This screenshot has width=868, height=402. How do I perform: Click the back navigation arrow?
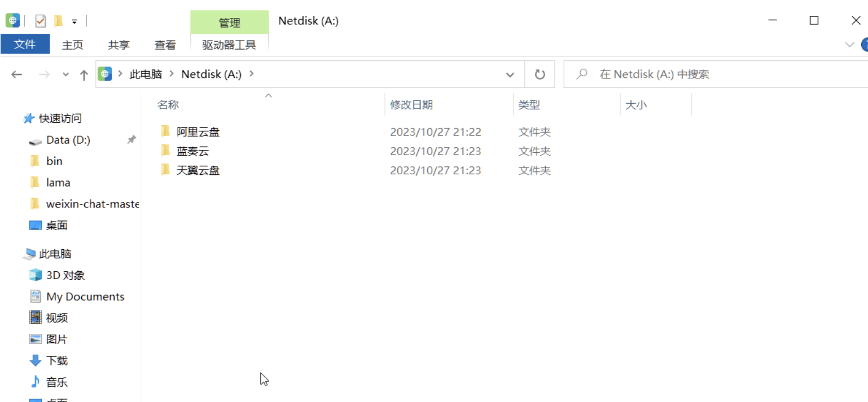[x=16, y=74]
